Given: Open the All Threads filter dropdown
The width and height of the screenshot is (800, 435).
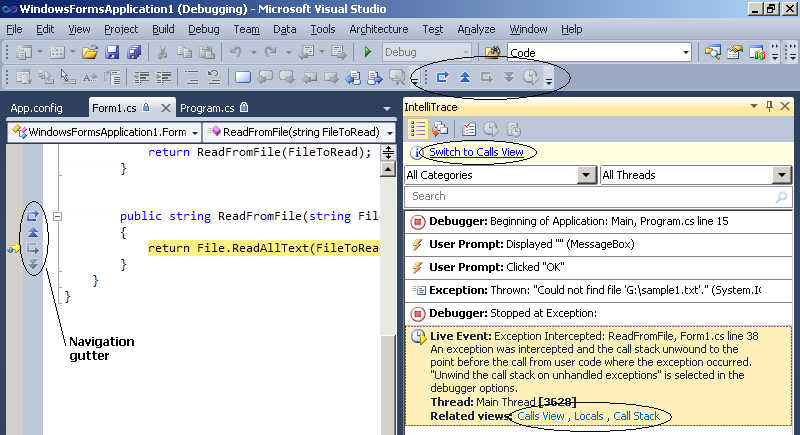Looking at the screenshot, I should point(782,175).
